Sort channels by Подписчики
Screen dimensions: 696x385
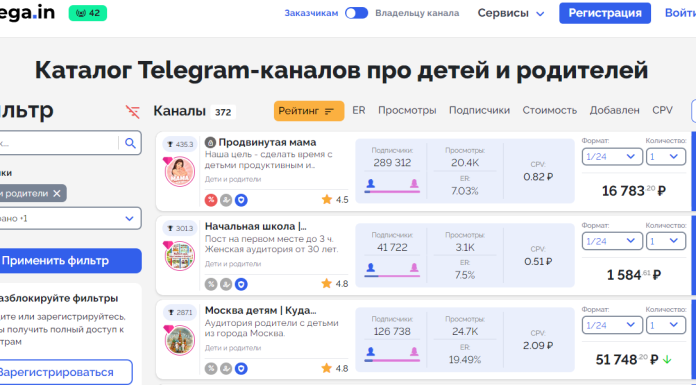(479, 111)
